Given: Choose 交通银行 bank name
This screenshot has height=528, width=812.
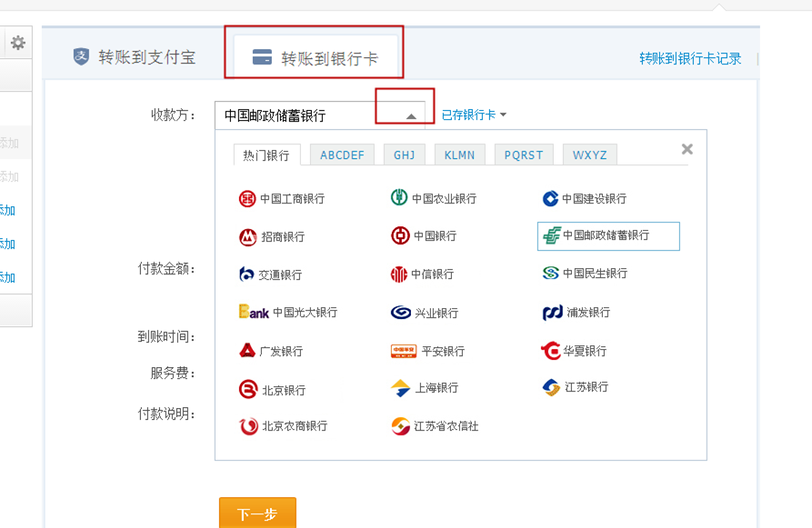Looking at the screenshot, I should pyautogui.click(x=280, y=274).
